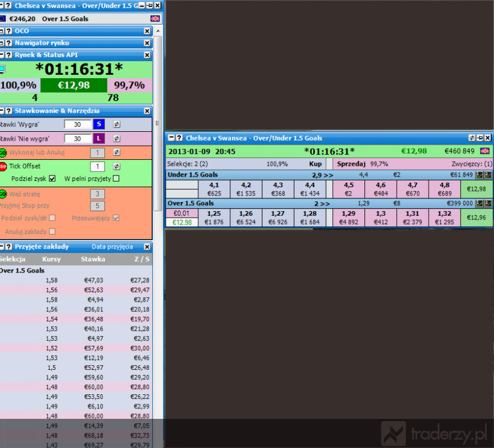This screenshot has height=448, width=494.
Task: Sort bets by the Stawka column header
Action: (x=93, y=259)
